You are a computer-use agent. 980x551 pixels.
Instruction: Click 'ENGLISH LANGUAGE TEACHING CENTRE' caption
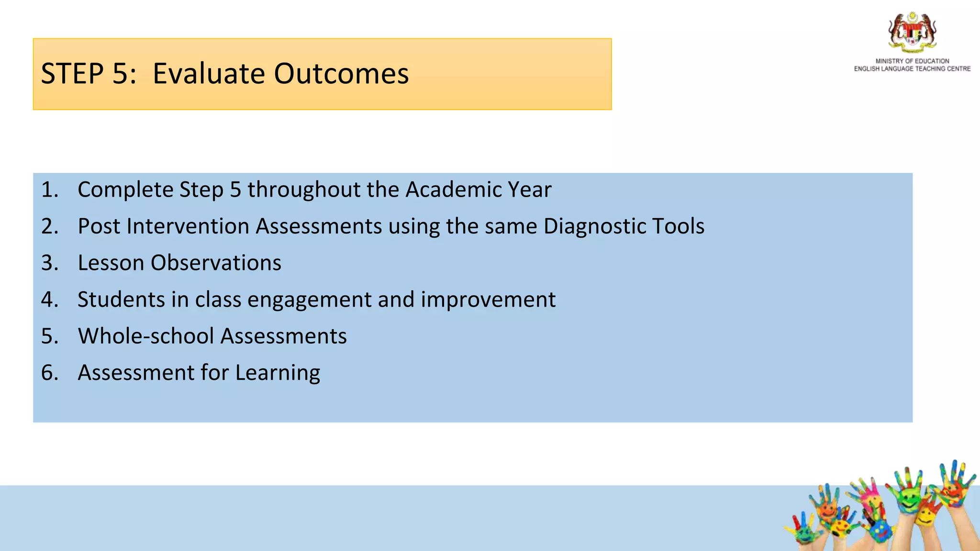click(x=912, y=69)
